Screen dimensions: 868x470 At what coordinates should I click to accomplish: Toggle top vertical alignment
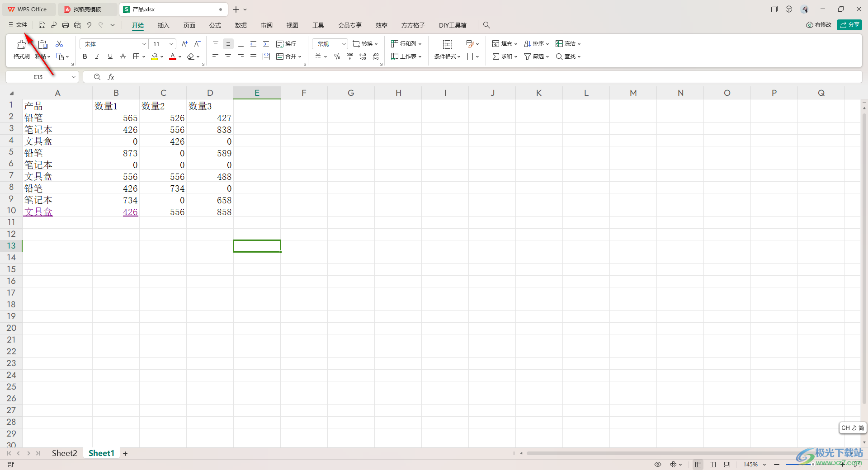click(x=216, y=44)
